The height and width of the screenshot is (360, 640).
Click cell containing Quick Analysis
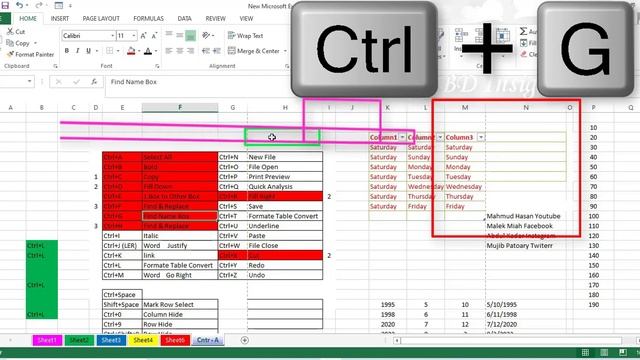pos(285,187)
